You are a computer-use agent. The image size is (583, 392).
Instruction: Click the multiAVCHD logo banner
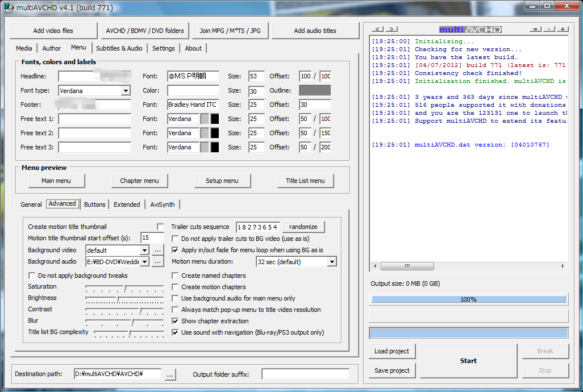[x=470, y=30]
